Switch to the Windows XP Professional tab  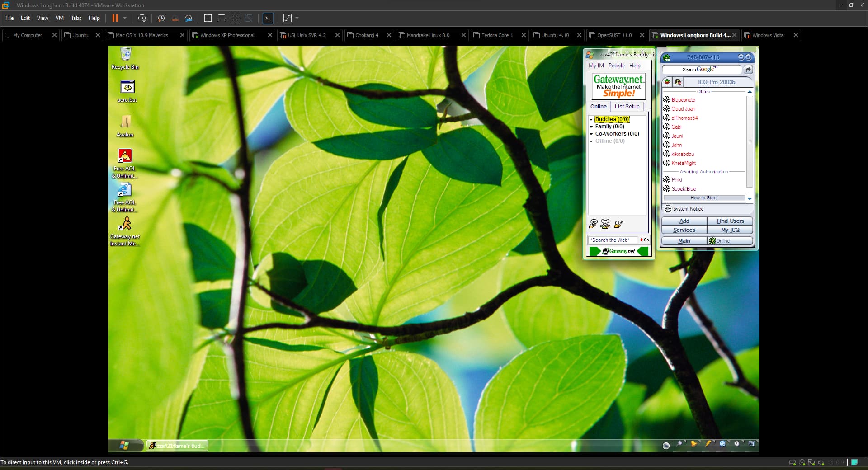click(227, 35)
